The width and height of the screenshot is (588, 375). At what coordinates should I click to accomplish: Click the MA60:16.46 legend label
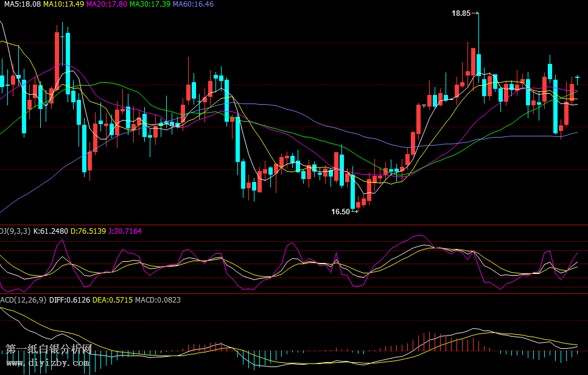point(193,4)
